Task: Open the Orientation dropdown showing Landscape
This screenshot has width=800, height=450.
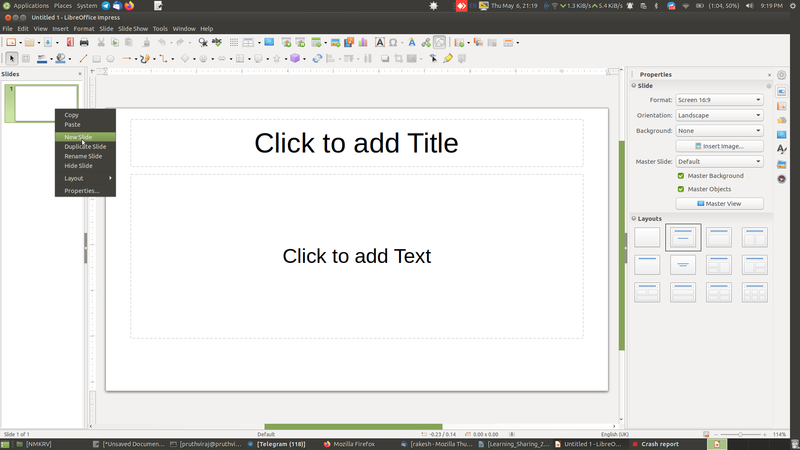Action: point(719,115)
